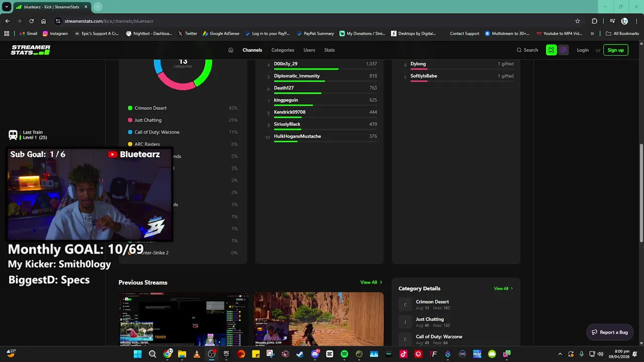
Task: Open Windows Start menu
Action: (x=137, y=354)
